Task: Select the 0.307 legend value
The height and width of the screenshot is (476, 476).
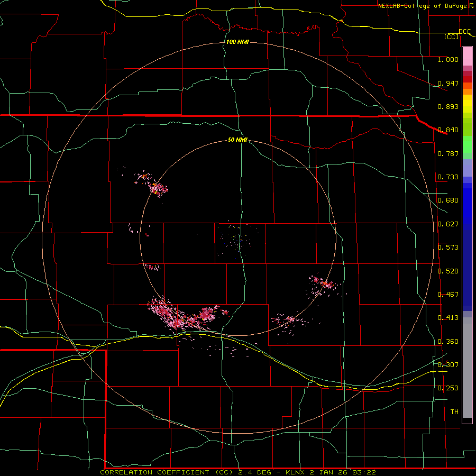Action: 448,365
